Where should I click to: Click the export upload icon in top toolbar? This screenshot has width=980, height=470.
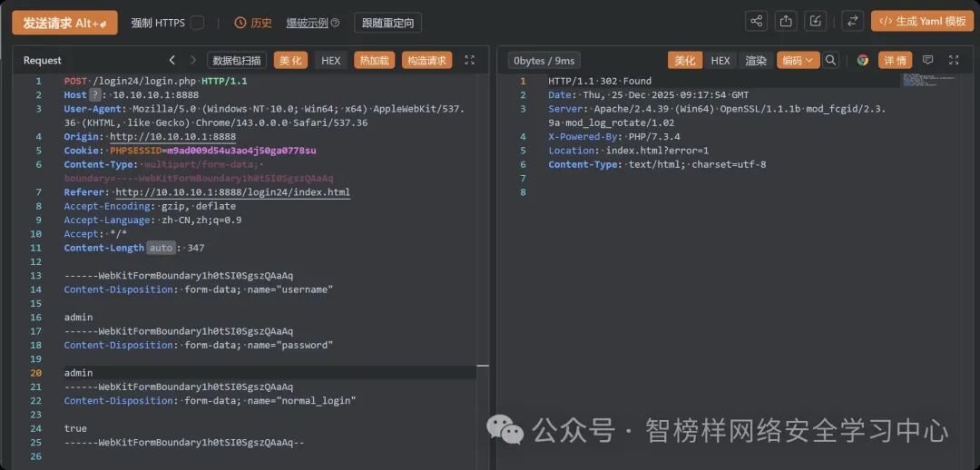pos(786,21)
